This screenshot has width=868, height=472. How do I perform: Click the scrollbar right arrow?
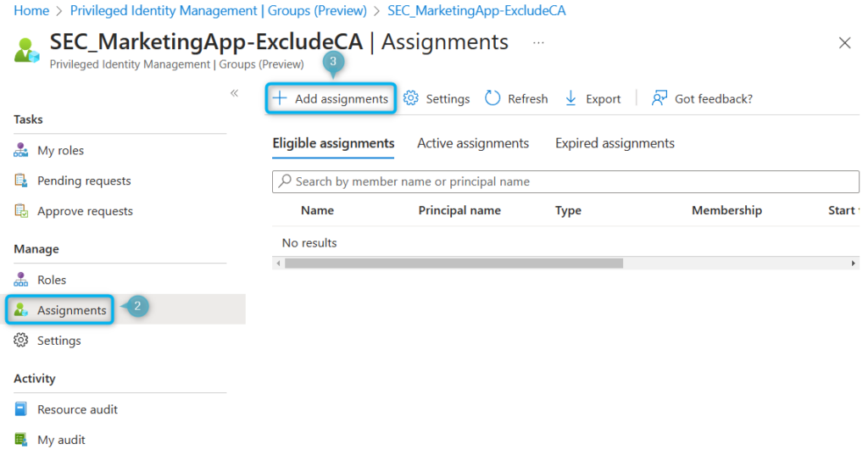pos(853,264)
